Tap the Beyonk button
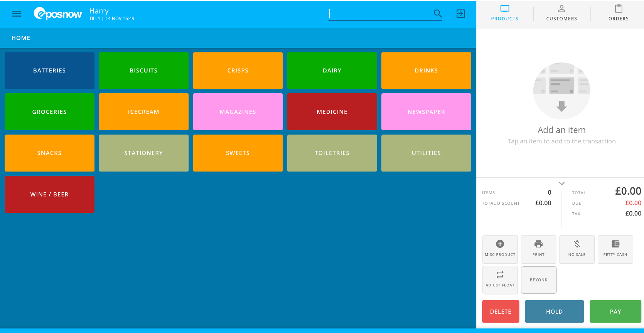The width and height of the screenshot is (644, 333). tap(538, 280)
